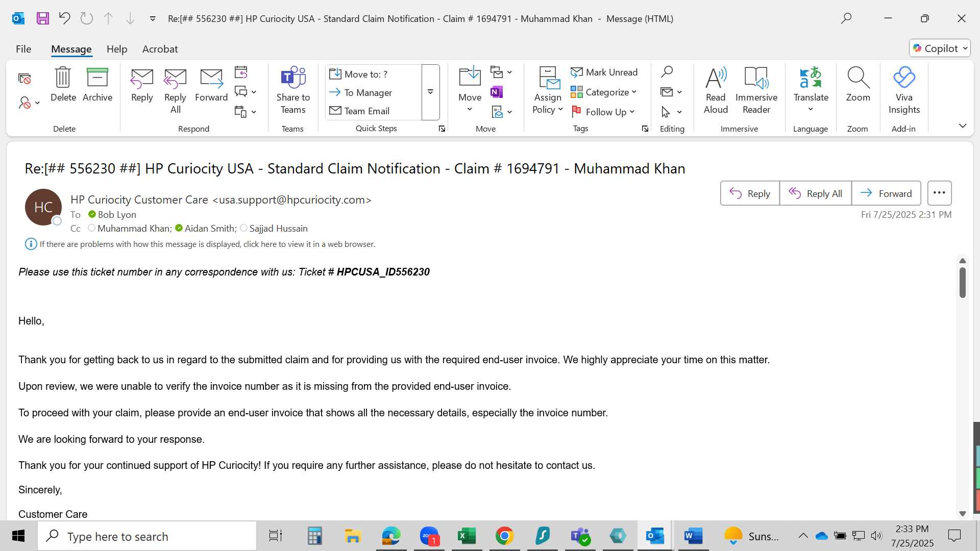Mark the message Unread

point(604,72)
